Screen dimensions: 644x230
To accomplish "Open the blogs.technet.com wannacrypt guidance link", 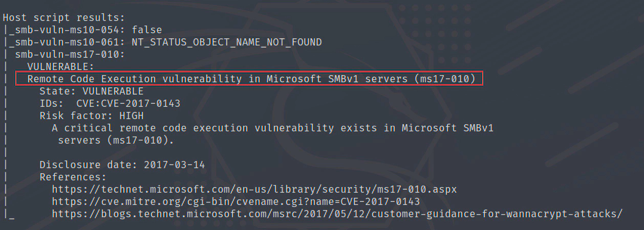I will (x=337, y=214).
